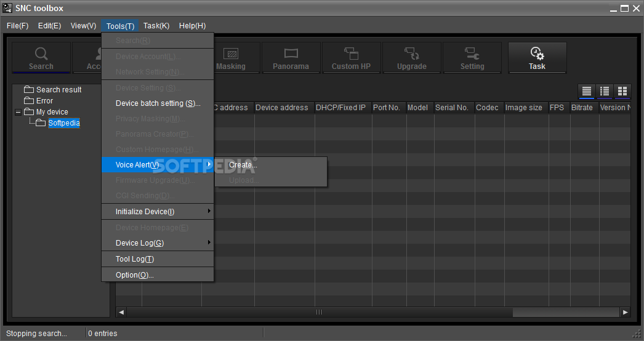Click the Softpedia folder icon

coord(40,122)
